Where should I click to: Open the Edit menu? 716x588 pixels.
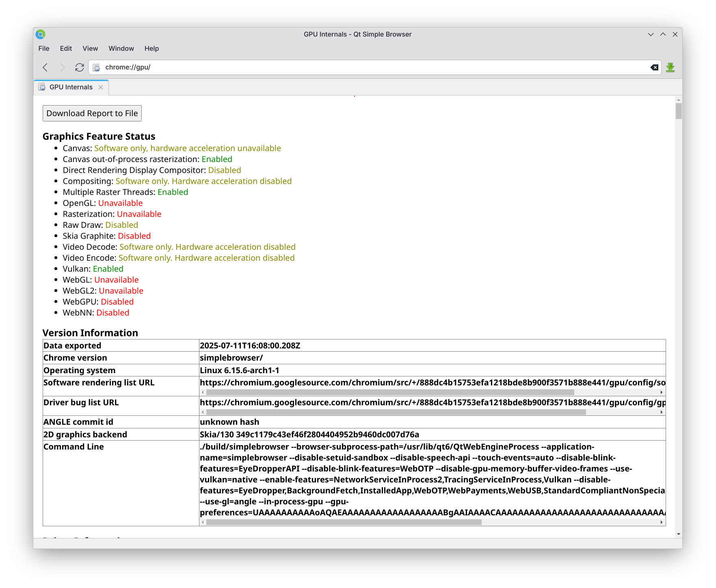pyautogui.click(x=66, y=49)
